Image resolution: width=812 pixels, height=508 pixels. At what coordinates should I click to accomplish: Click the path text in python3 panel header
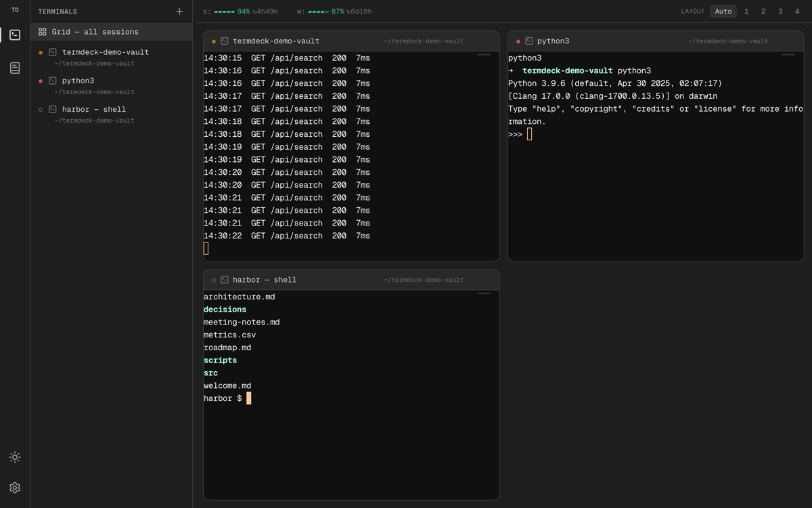[728, 41]
